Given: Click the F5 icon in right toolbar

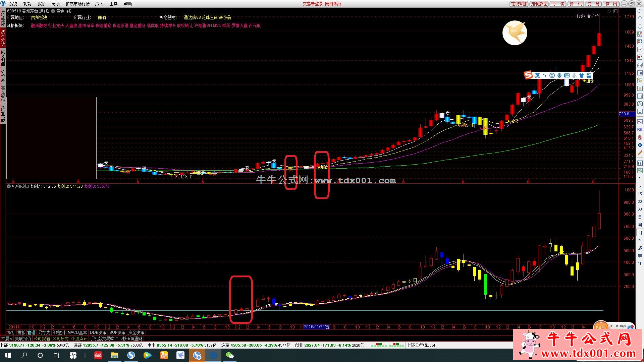Looking at the screenshot, I should click(640, 163).
